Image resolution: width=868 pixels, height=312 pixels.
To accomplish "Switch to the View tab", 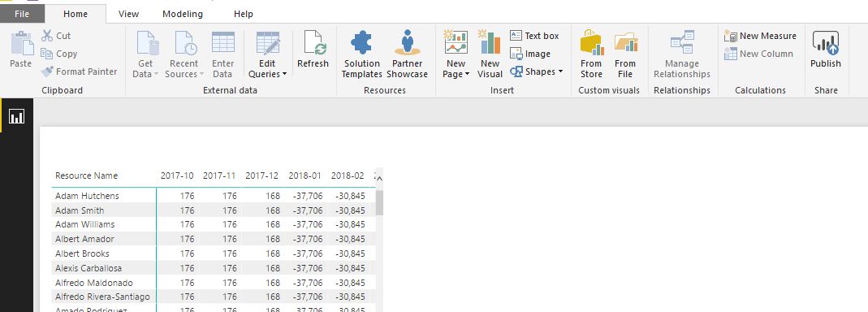I will click(x=128, y=14).
